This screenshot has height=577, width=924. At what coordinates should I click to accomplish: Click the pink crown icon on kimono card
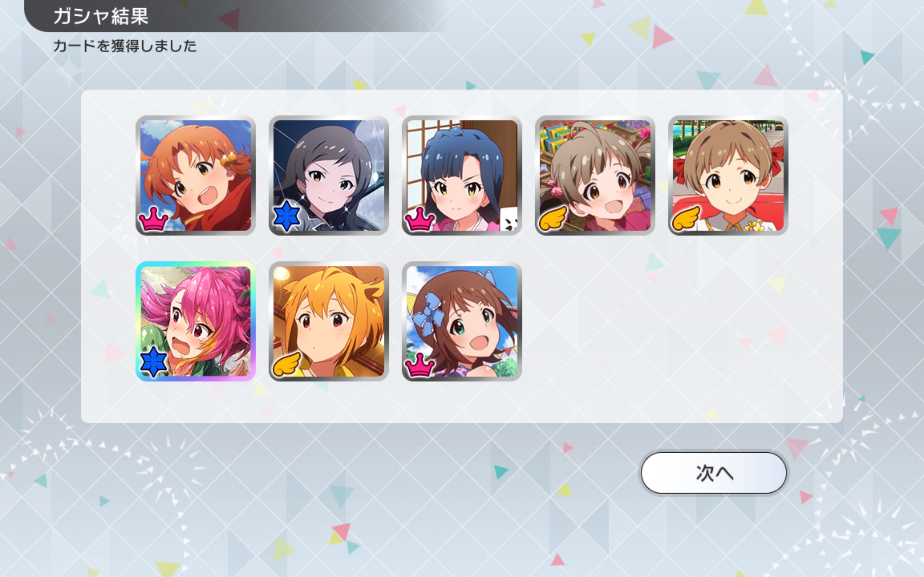click(420, 219)
